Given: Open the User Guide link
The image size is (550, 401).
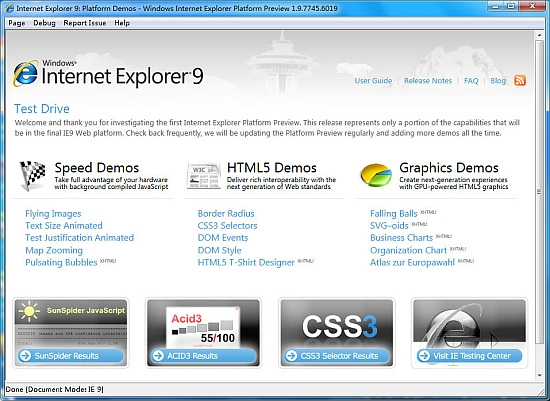Looking at the screenshot, I should [x=373, y=81].
